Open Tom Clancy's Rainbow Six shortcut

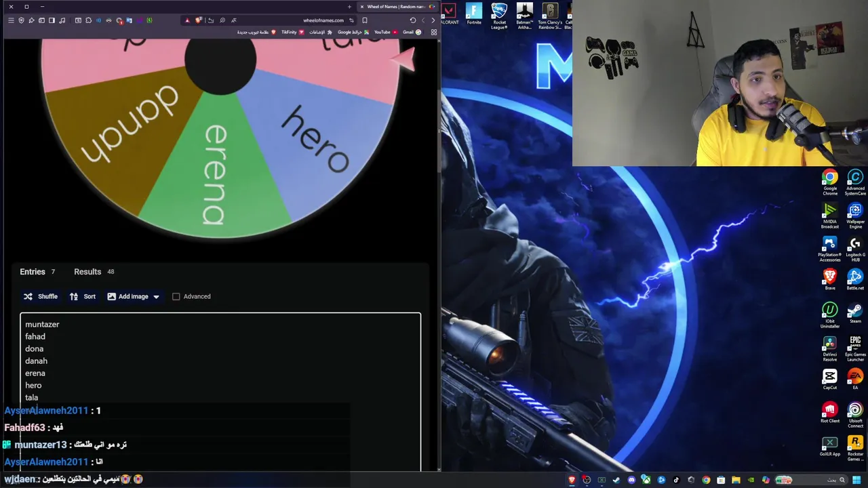tap(550, 16)
